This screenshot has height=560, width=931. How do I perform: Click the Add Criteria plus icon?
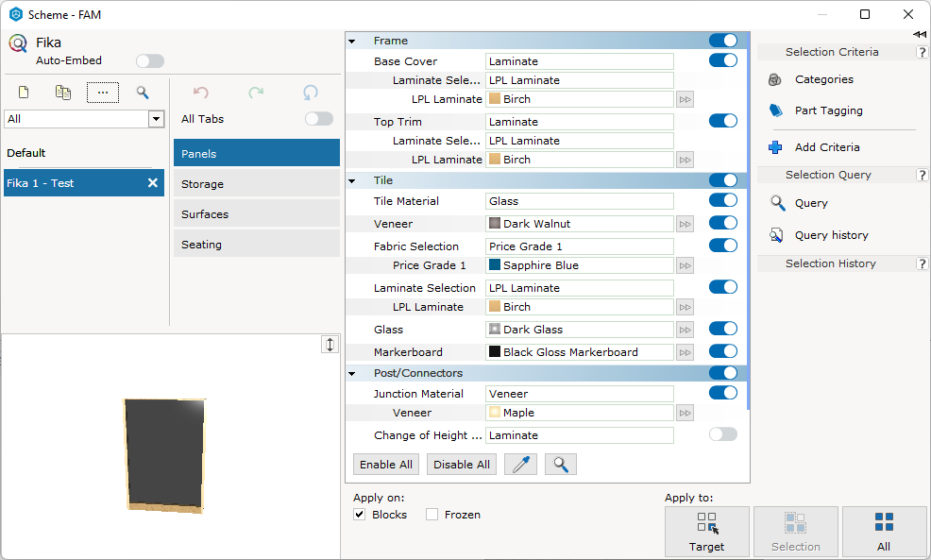point(775,147)
